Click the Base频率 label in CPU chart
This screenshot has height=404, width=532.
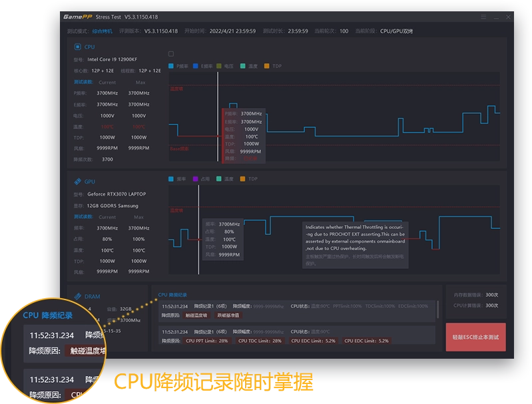pyautogui.click(x=180, y=149)
